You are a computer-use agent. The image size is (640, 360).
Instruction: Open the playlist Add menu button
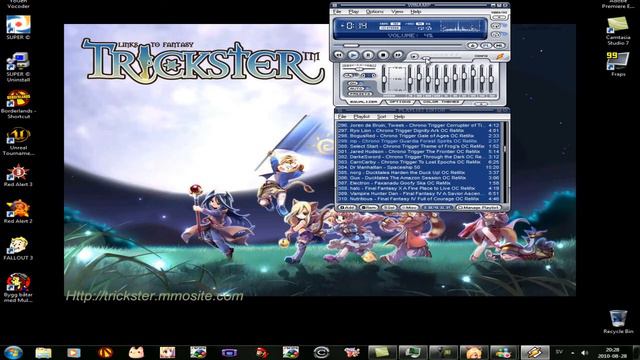click(347, 207)
